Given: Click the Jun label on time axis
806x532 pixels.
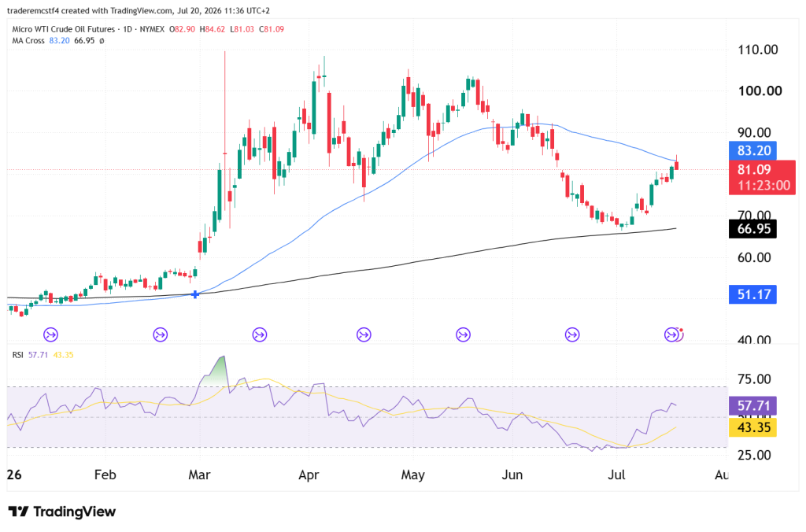Looking at the screenshot, I should [512, 475].
